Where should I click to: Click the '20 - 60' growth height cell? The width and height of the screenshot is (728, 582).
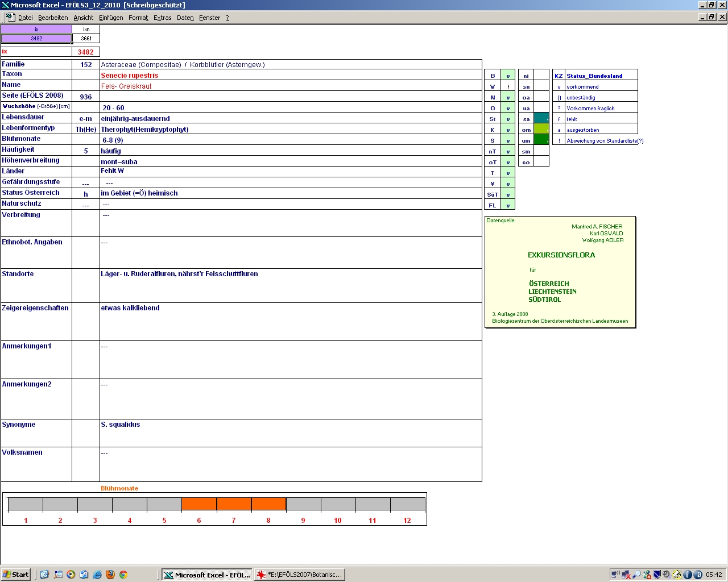tap(291, 107)
